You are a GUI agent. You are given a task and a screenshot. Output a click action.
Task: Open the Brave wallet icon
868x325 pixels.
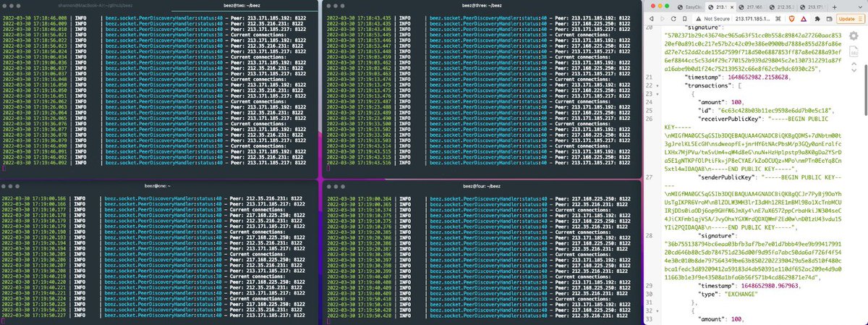830,19
